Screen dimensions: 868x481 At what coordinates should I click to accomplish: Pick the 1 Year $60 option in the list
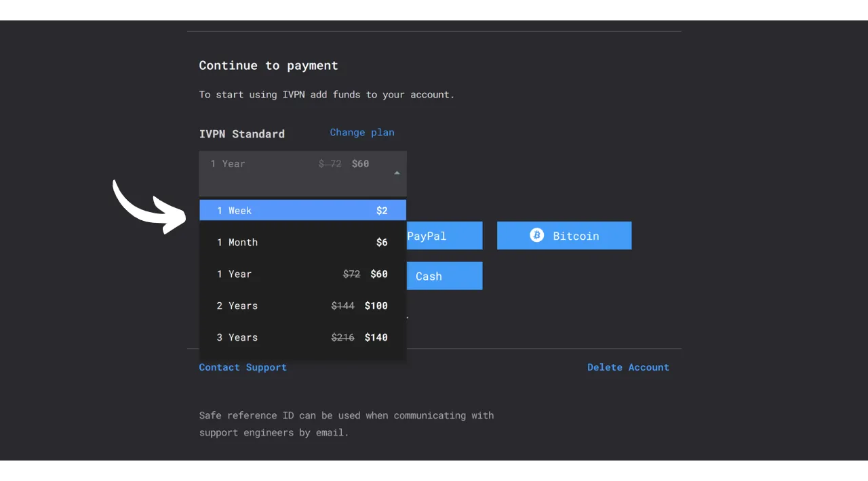[302, 274]
